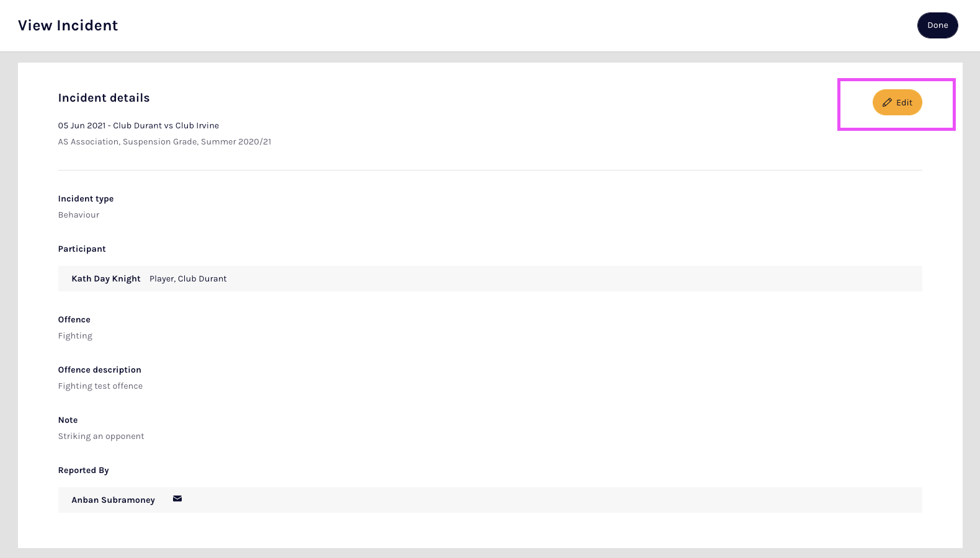The image size is (980, 558).
Task: Click the match line Club Durant vs Club Irvine
Action: point(138,126)
